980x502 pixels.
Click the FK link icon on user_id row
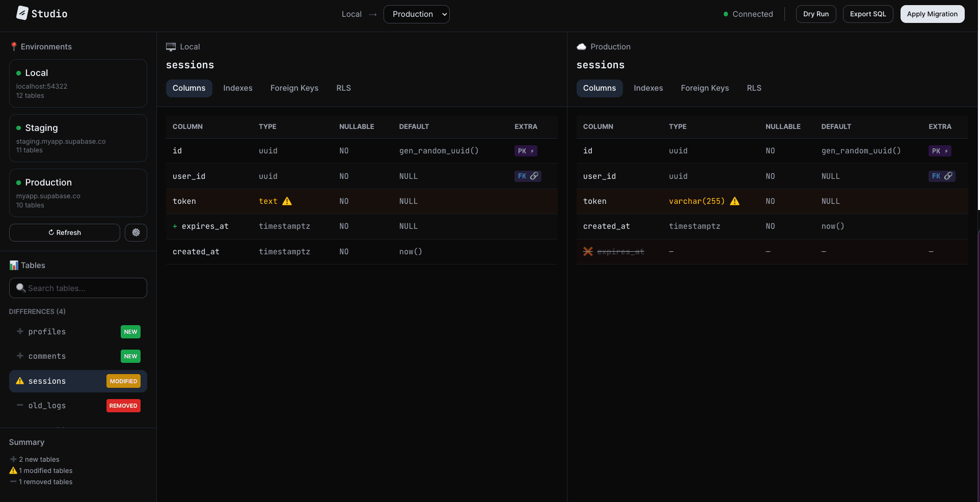(533, 176)
